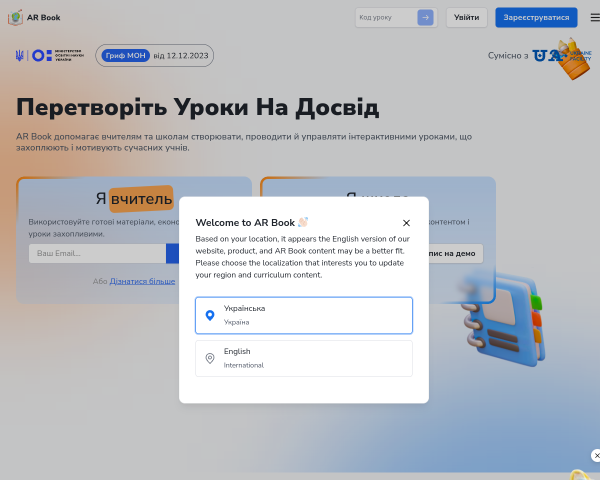Click the AR Book logo icon
This screenshot has width=600, height=480.
(x=15, y=18)
